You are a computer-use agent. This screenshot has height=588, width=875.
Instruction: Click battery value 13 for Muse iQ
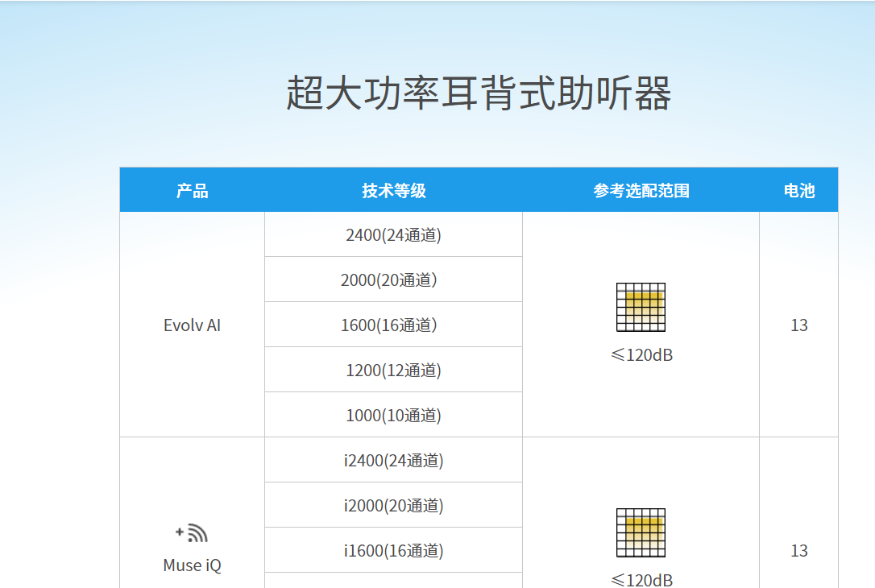pos(799,551)
